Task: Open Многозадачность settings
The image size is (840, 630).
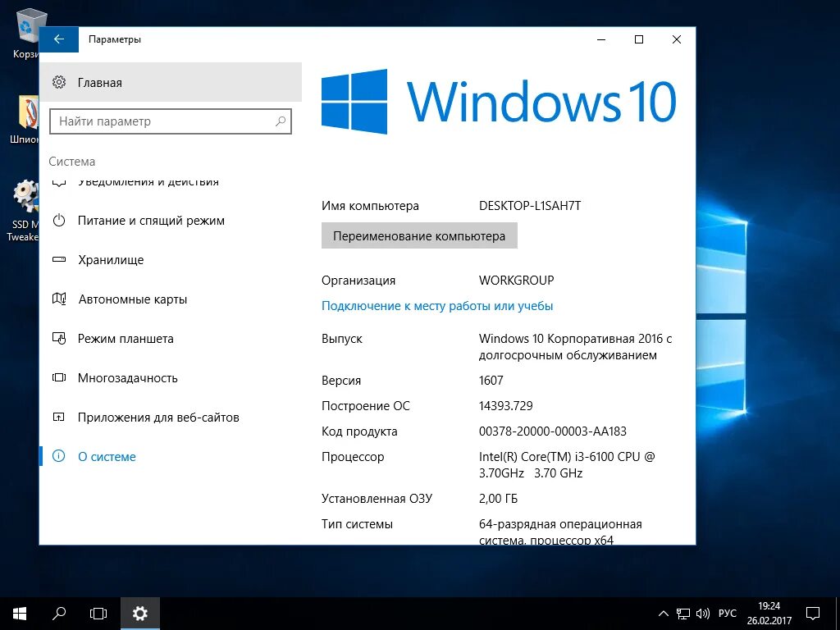Action: pos(171,377)
